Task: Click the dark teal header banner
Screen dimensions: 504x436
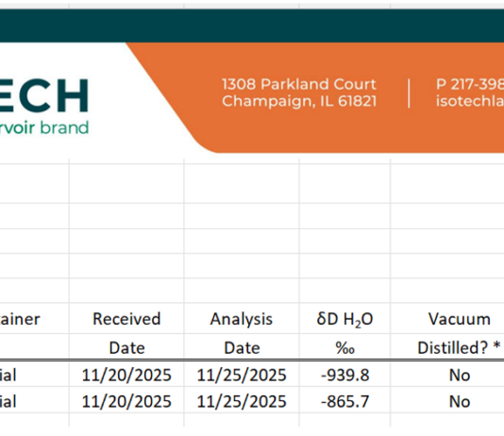Action: [x=252, y=25]
